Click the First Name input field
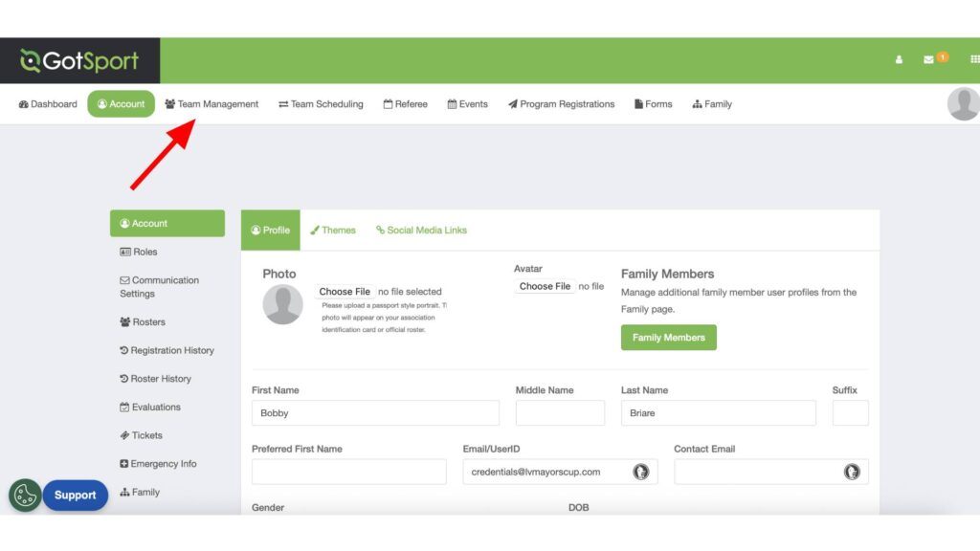 (375, 413)
